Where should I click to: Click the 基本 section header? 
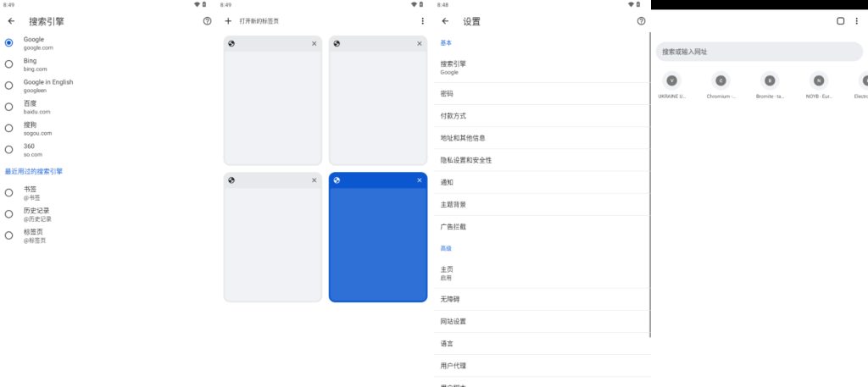(446, 43)
